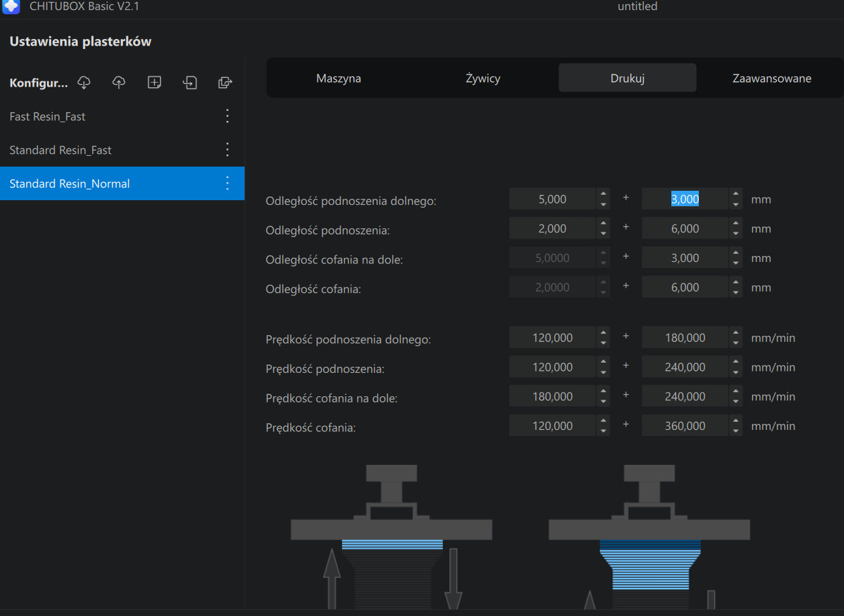Click the Ustawienia plasterków heading
The image size is (844, 616).
pos(81,42)
